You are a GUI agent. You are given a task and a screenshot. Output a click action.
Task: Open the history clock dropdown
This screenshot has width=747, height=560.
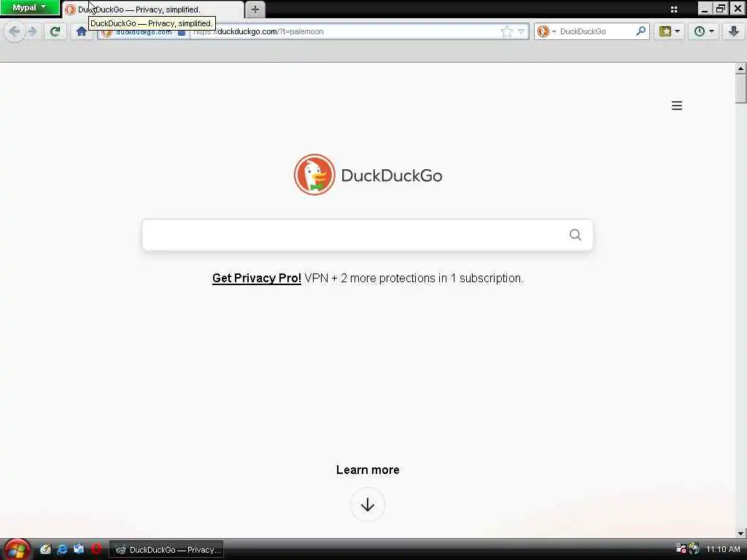[x=704, y=31]
